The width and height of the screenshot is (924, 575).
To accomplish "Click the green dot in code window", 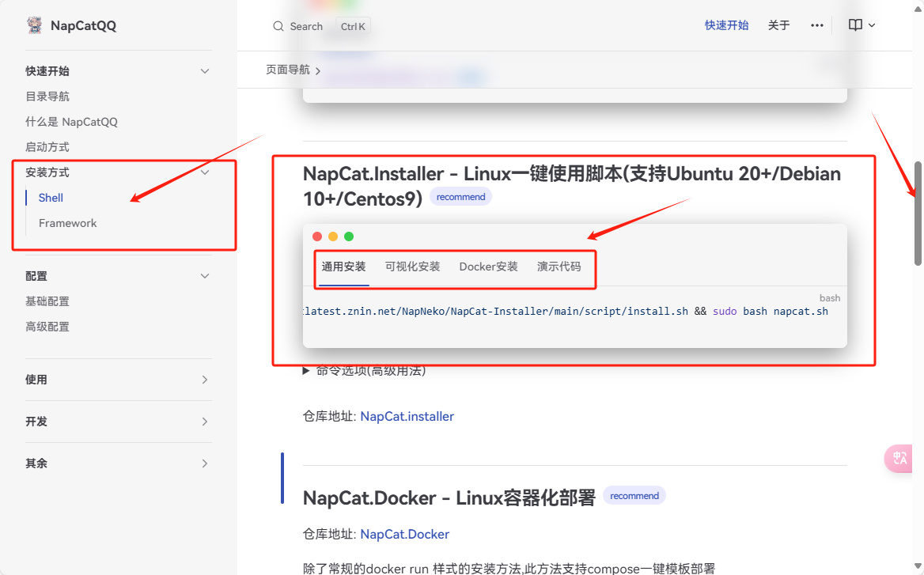I will [349, 236].
